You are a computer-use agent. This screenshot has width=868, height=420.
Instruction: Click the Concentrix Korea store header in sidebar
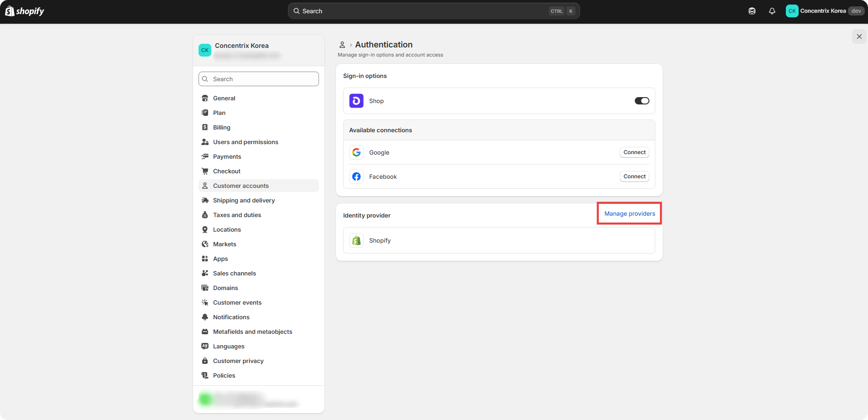[x=259, y=50]
